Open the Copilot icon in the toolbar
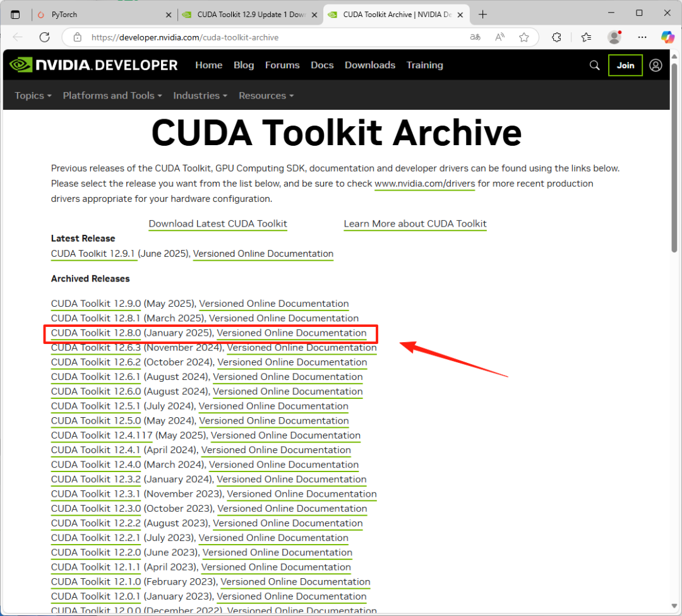This screenshot has height=616, width=682. pyautogui.click(x=667, y=37)
